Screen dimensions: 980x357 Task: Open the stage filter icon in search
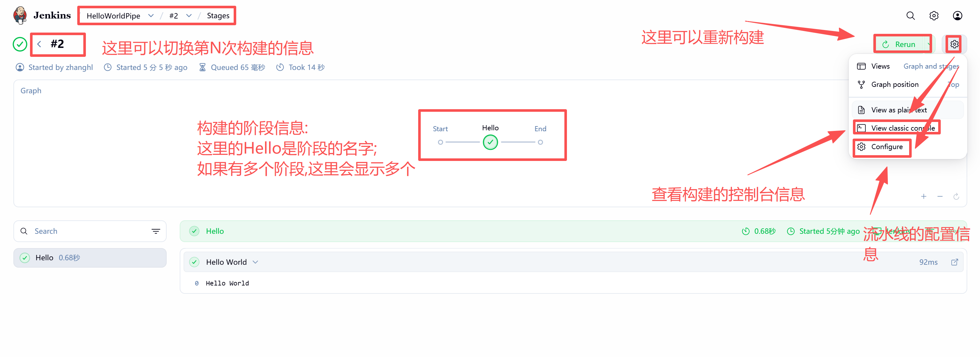pos(155,231)
